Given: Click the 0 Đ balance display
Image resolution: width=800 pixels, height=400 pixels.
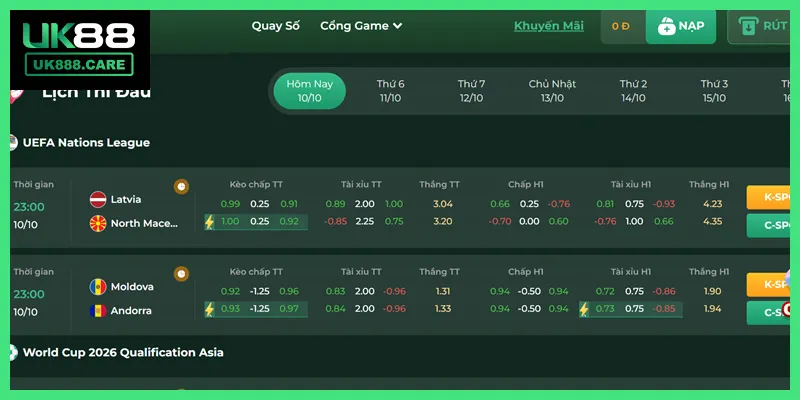Looking at the screenshot, I should tap(621, 27).
